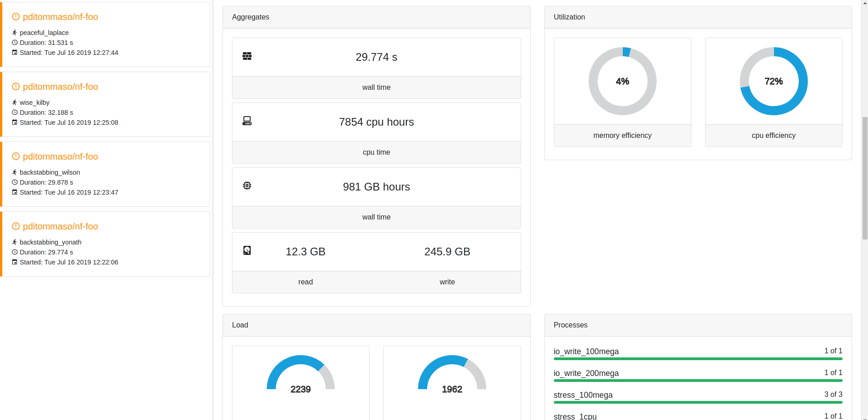Open the pditommaso/nf-foo link for peaceful_laplace
Viewport: 868px width, 420px height.
60,17
